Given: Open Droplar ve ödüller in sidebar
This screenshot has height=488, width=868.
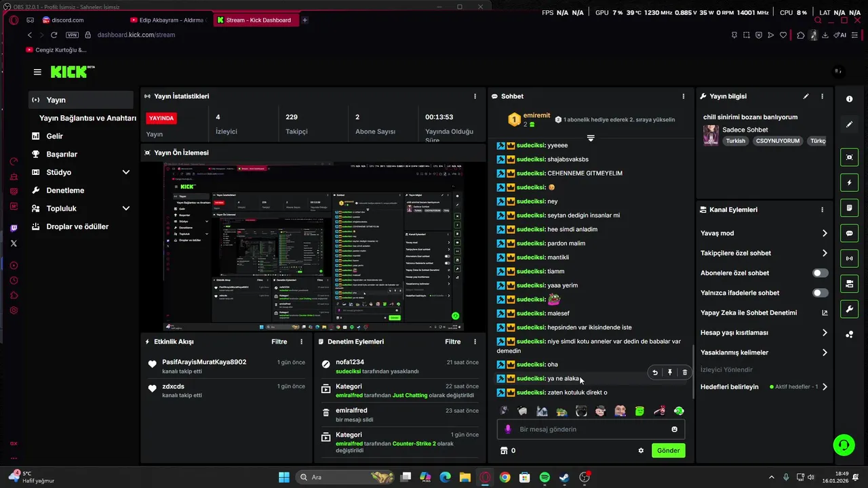Looking at the screenshot, I should (81, 226).
